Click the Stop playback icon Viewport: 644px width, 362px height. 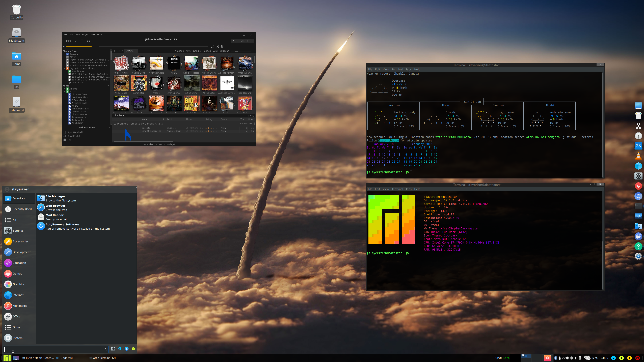[82, 41]
